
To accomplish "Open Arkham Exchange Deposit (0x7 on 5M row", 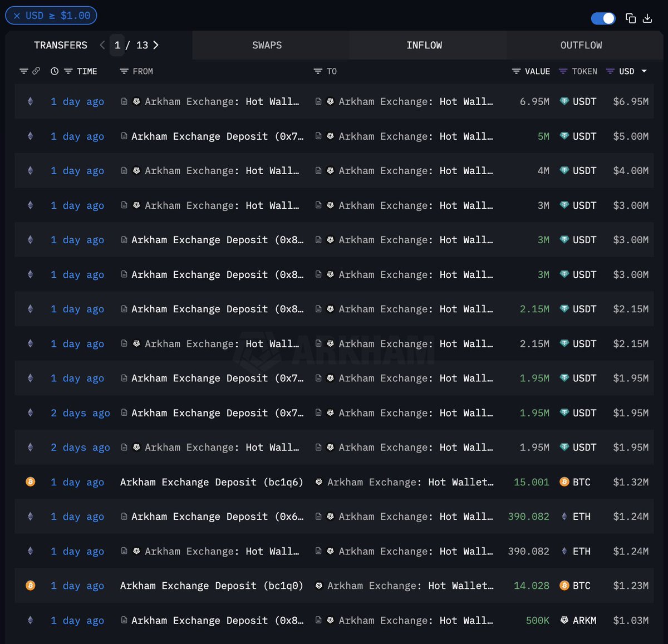I will pos(218,136).
